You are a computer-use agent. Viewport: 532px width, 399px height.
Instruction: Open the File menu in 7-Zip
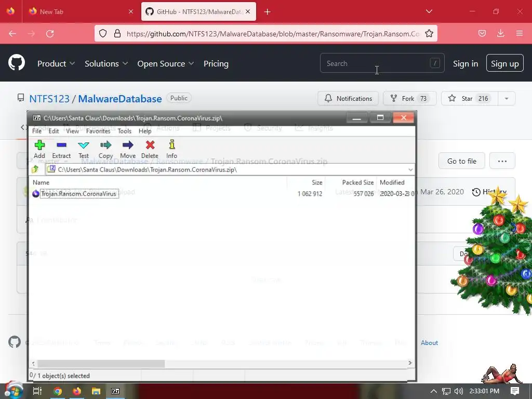pyautogui.click(x=37, y=131)
